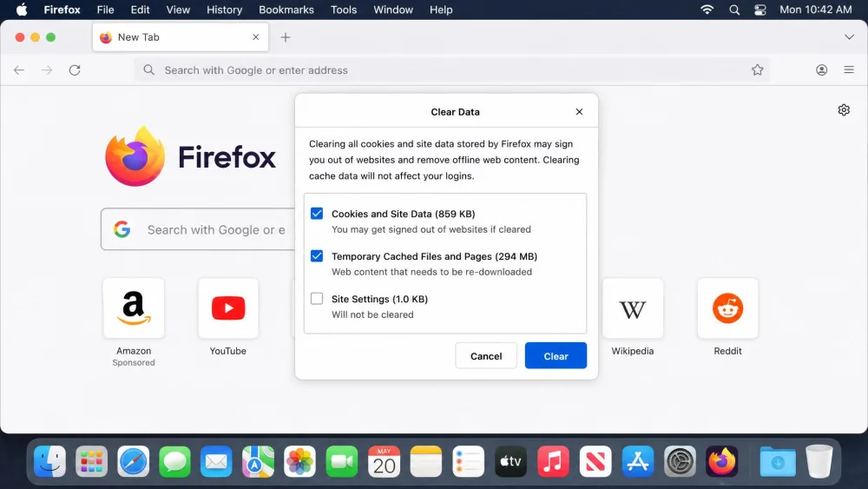Viewport: 868px width, 489px height.
Task: Select the New Tab tab
Action: [x=181, y=37]
